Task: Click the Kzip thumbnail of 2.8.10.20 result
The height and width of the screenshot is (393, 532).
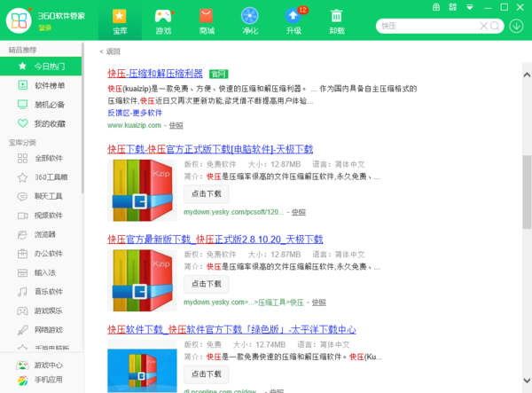Action: (142, 280)
